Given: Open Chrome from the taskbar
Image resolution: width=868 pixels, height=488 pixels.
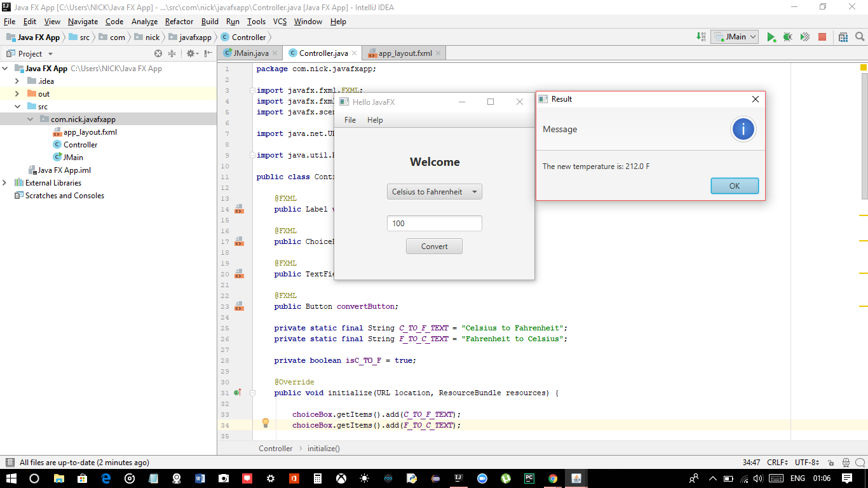Looking at the screenshot, I should tap(553, 478).
